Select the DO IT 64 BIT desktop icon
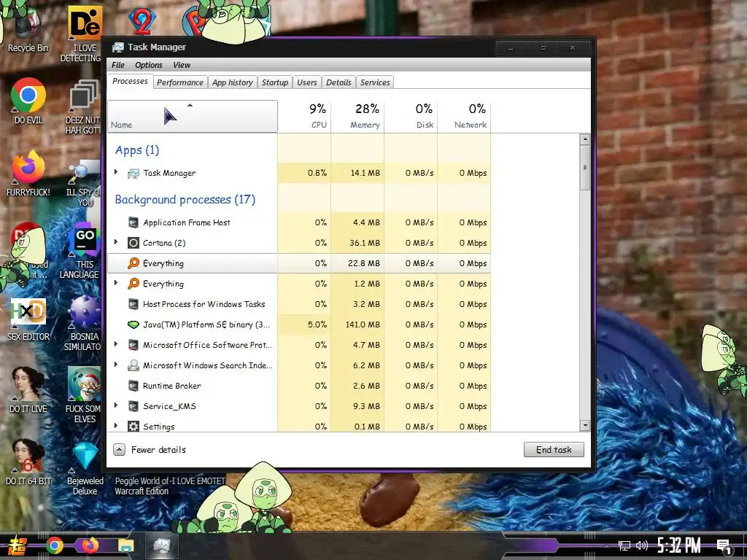This screenshot has width=747, height=560. (x=28, y=462)
